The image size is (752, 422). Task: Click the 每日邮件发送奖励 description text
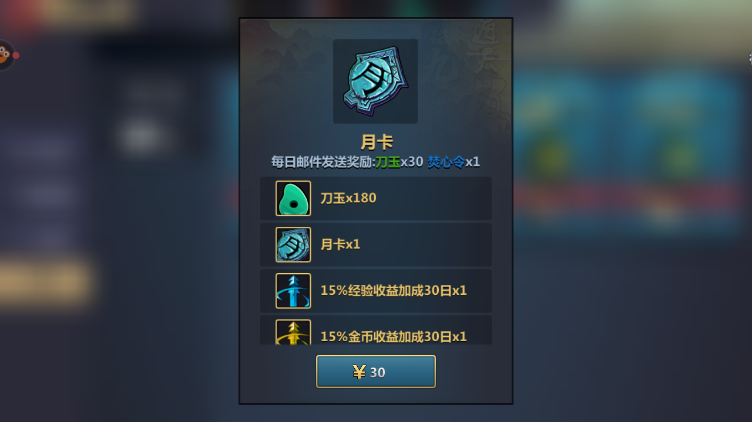tap(323, 162)
